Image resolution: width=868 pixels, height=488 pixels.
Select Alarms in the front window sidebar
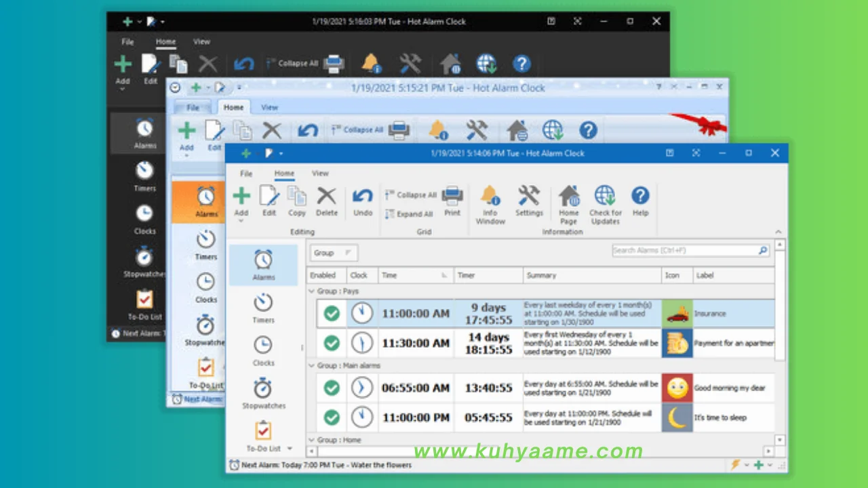[263, 265]
